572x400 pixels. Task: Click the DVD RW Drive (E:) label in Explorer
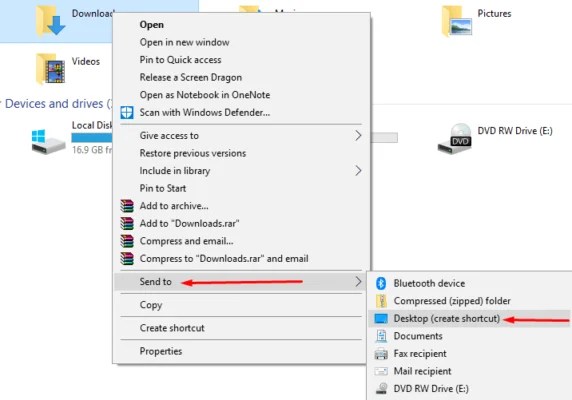pyautogui.click(x=515, y=131)
